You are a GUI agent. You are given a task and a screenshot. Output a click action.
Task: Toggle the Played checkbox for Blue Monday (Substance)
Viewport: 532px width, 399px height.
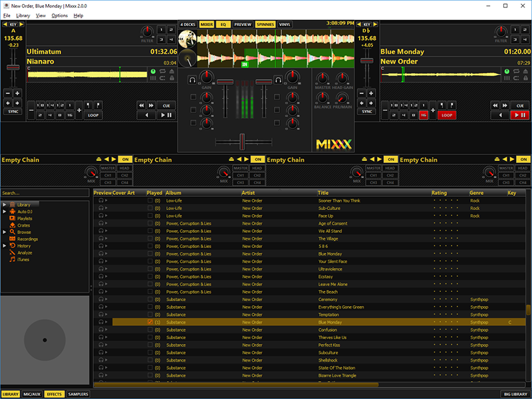pos(150,322)
